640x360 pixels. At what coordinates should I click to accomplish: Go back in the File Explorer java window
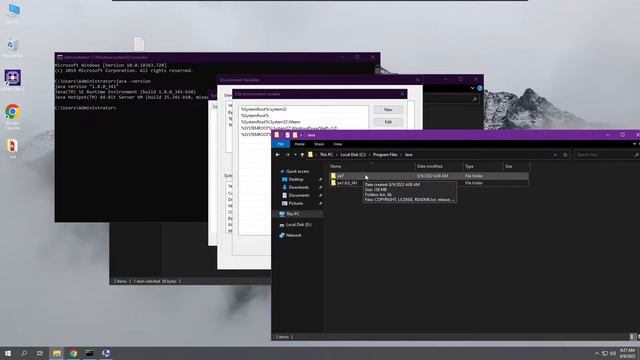(278, 155)
